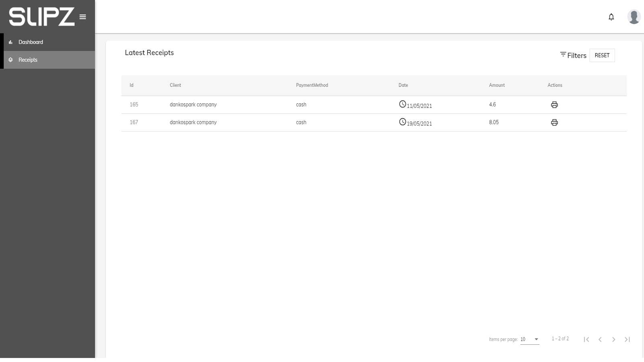644x362 pixels.
Task: Click client name in row 165
Action: coord(193,105)
